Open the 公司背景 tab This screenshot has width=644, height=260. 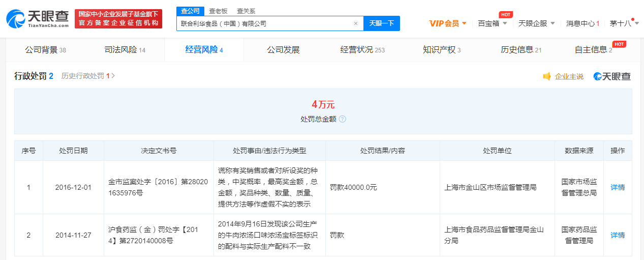click(46, 50)
